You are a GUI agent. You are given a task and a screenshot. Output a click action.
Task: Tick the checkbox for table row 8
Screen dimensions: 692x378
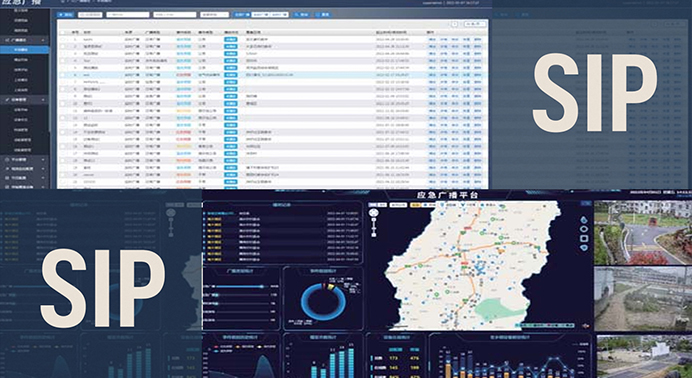pos(62,89)
